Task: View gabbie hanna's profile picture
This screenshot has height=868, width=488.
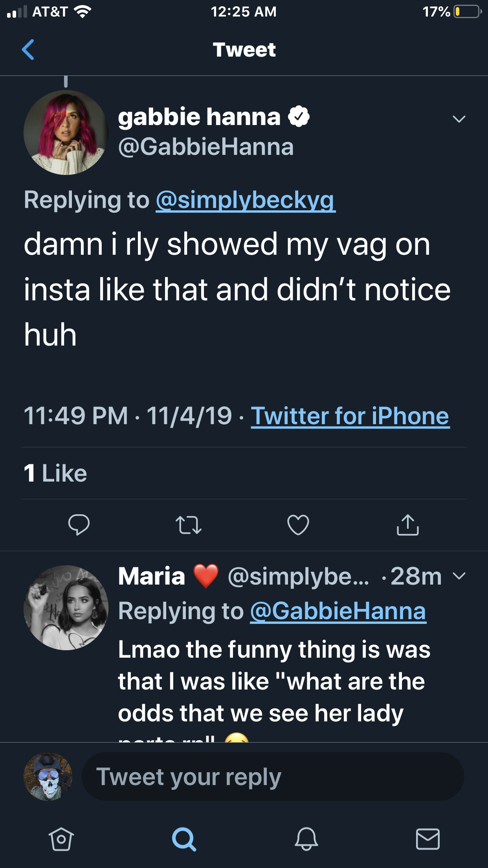Action: (x=66, y=132)
